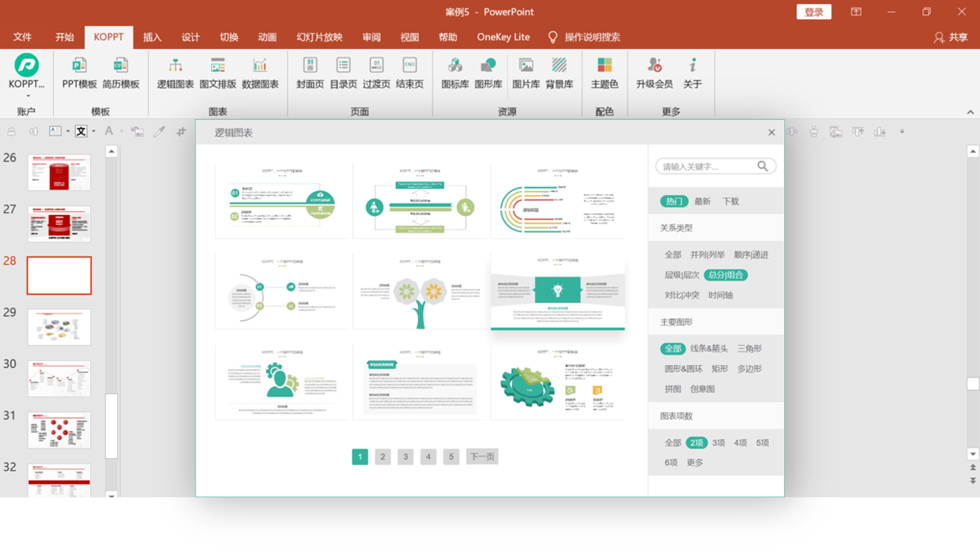Filter items by 更多

(x=695, y=463)
